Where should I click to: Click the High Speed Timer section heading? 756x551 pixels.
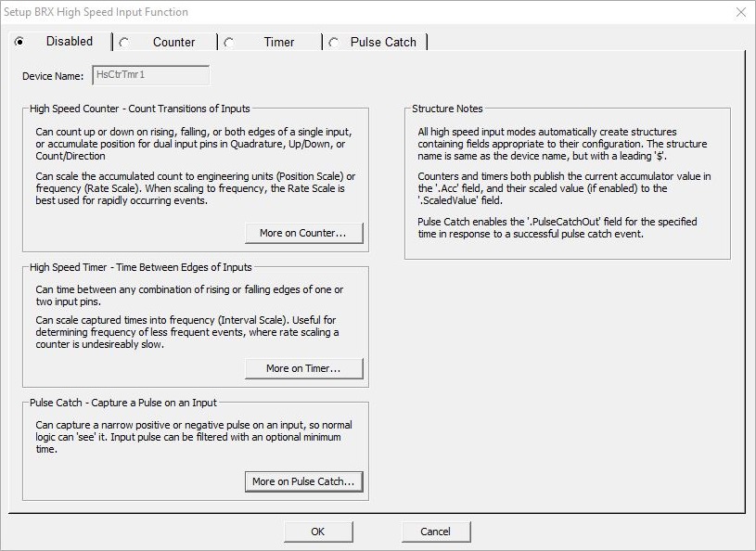pos(140,267)
